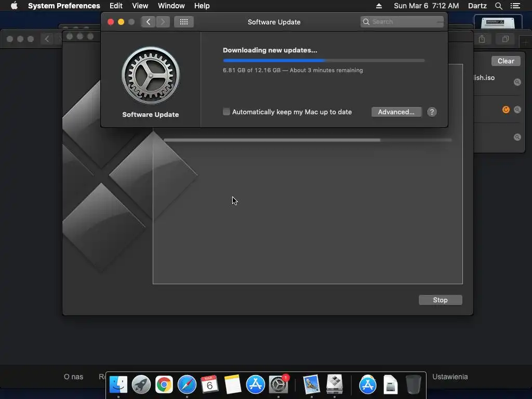Open Finder from the Dock
Screen dimensions: 532x399
(x=118, y=384)
